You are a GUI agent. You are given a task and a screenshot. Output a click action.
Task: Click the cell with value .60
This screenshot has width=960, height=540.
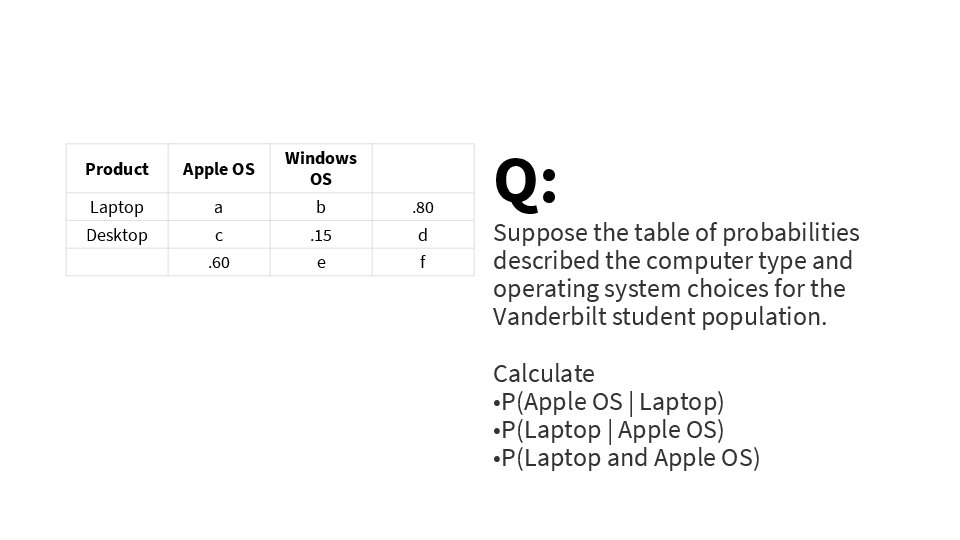pyautogui.click(x=219, y=262)
